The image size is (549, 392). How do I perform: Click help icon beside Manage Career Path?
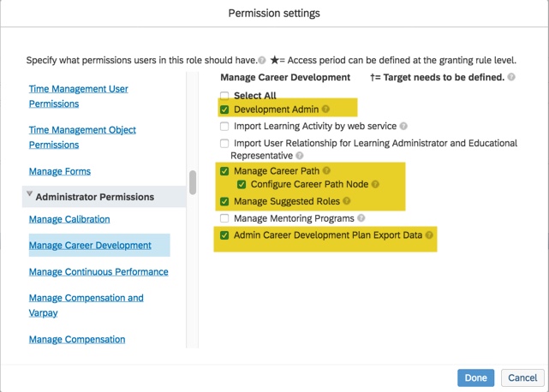coord(326,171)
